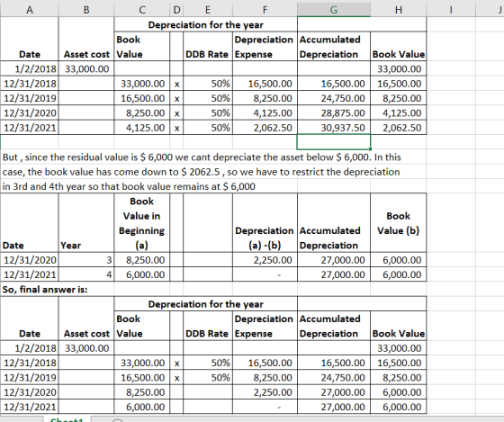This screenshot has width=504, height=422.
Task: Select first 'Depreciation for the year' header
Action: [206, 24]
